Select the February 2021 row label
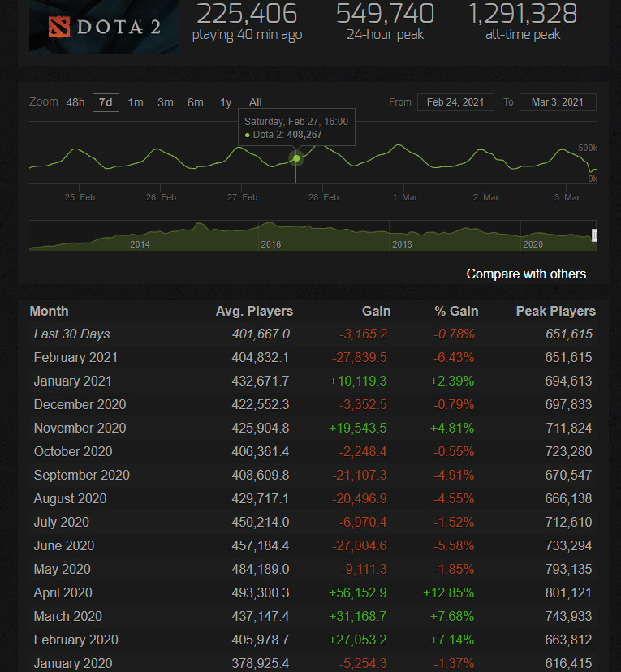 click(x=75, y=357)
